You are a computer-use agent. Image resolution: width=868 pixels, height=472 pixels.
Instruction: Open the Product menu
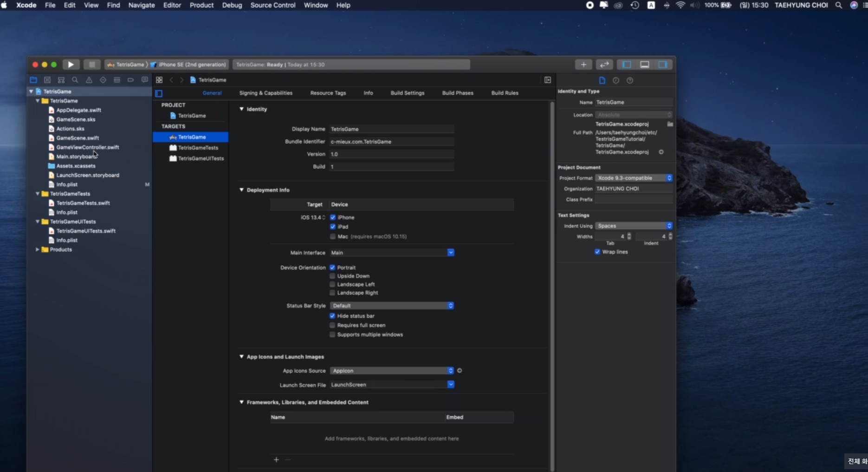coord(201,5)
